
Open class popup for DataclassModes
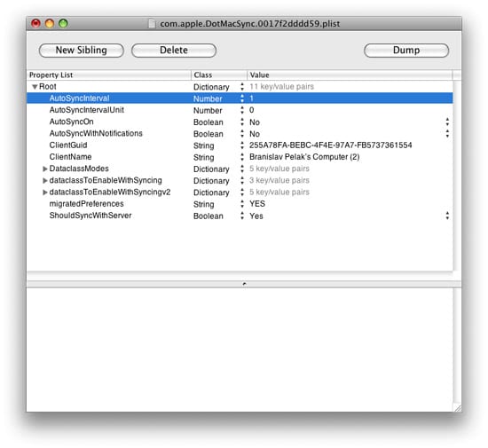[242, 169]
